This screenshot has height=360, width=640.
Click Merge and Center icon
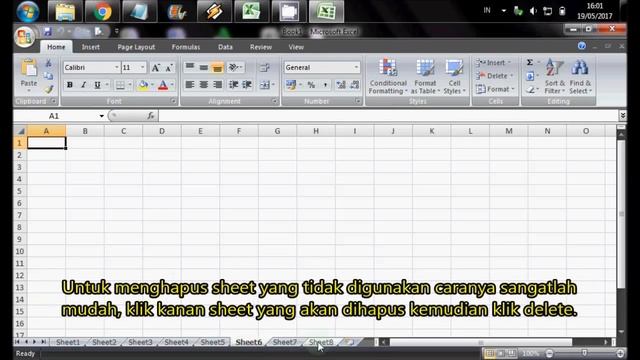264,84
